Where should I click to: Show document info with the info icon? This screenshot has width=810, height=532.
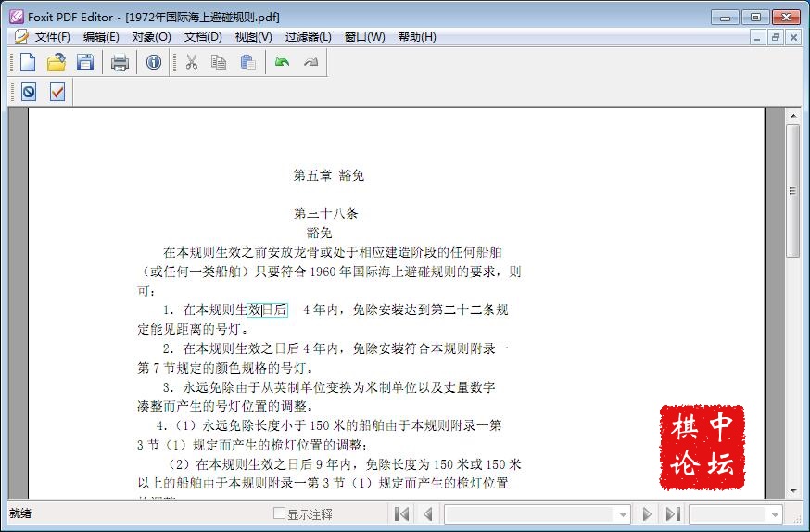coord(154,62)
